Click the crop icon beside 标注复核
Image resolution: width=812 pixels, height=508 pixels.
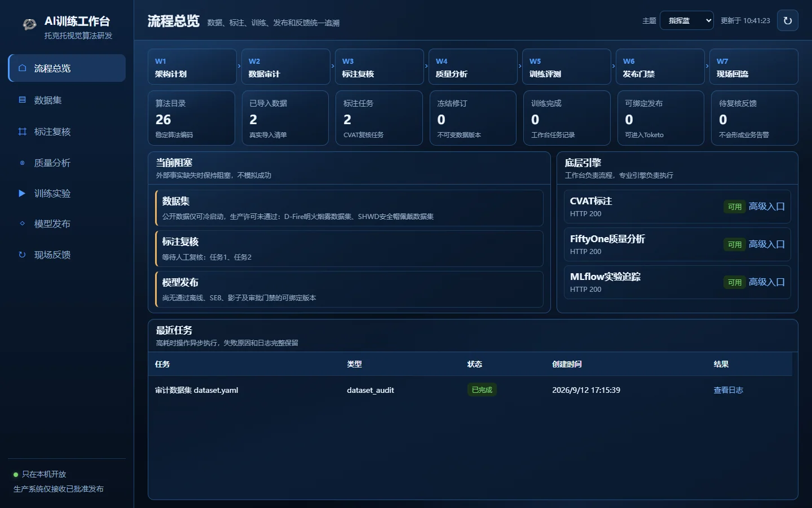pyautogui.click(x=23, y=132)
